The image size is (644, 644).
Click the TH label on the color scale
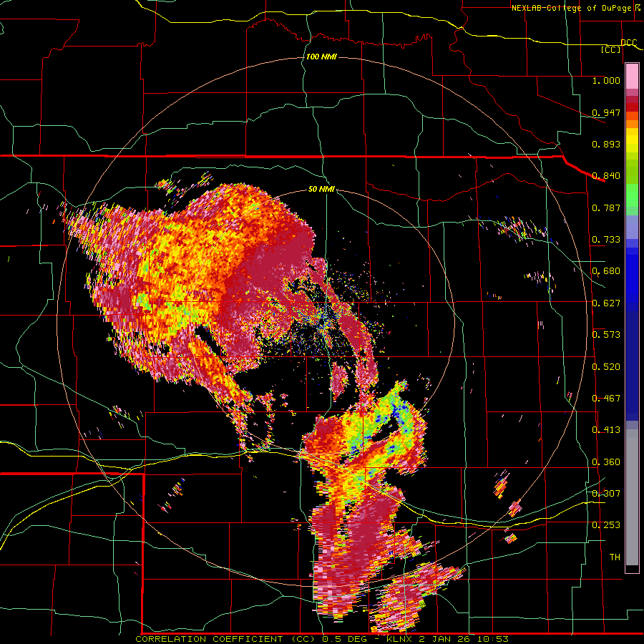[x=615, y=557]
